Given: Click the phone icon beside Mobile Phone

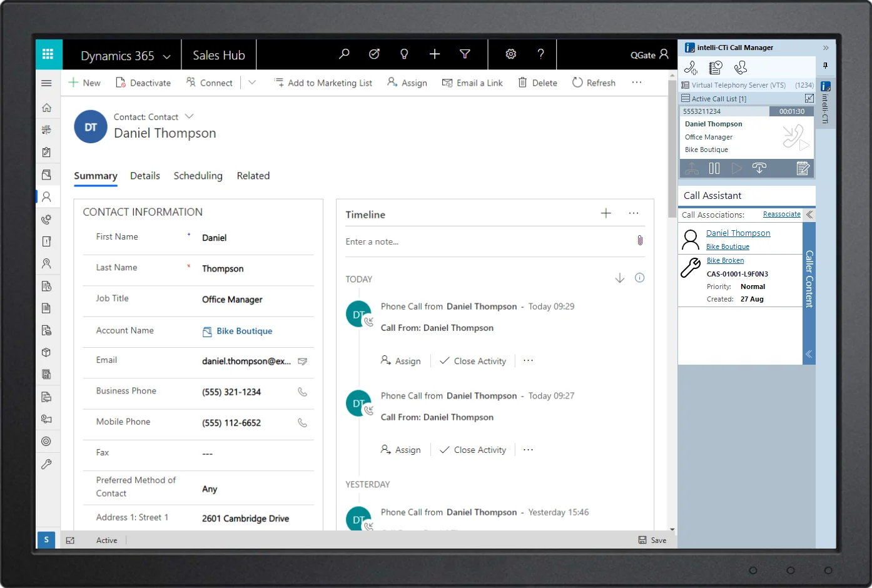Looking at the screenshot, I should click(x=303, y=423).
